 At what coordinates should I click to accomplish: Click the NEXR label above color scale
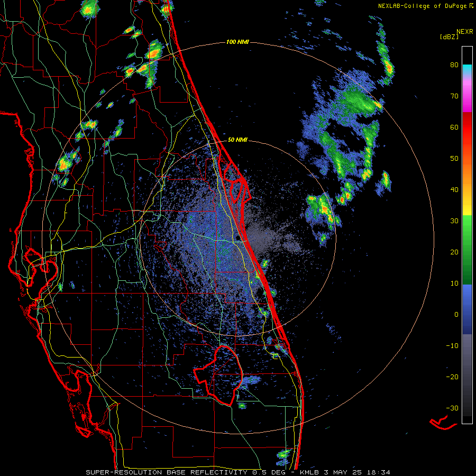click(x=464, y=32)
